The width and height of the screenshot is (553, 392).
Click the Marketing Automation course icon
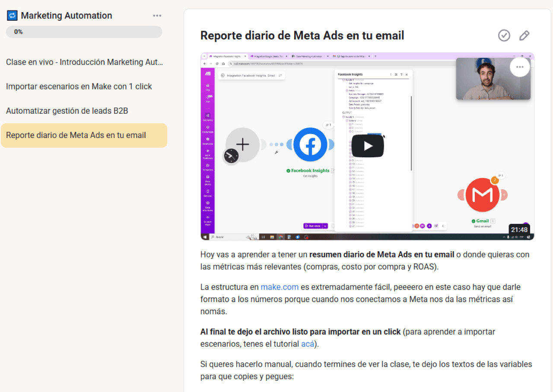pos(12,16)
